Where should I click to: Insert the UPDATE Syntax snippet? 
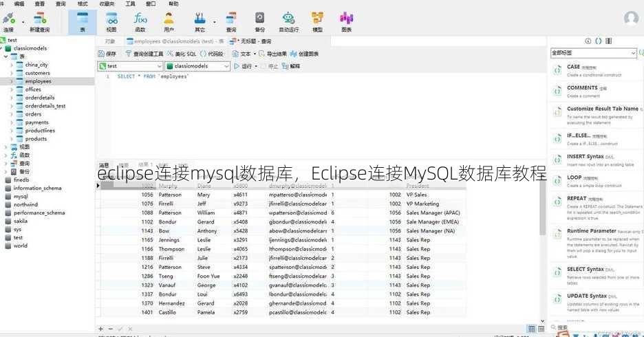(x=597, y=303)
